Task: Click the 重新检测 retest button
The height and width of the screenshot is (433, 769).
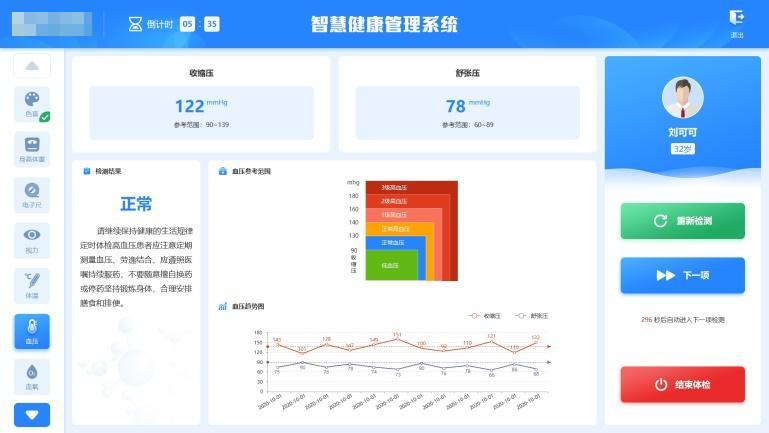Action: [x=682, y=221]
